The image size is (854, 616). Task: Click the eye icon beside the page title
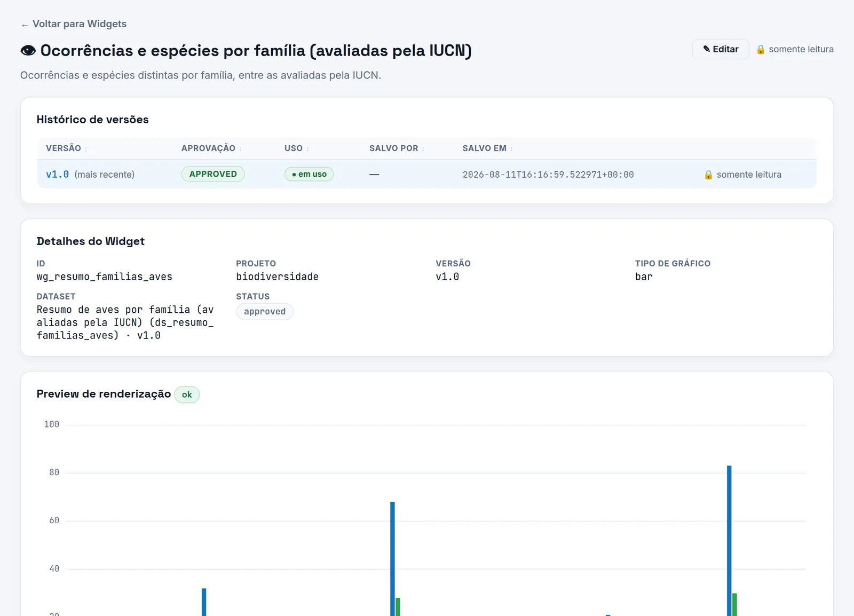28,50
